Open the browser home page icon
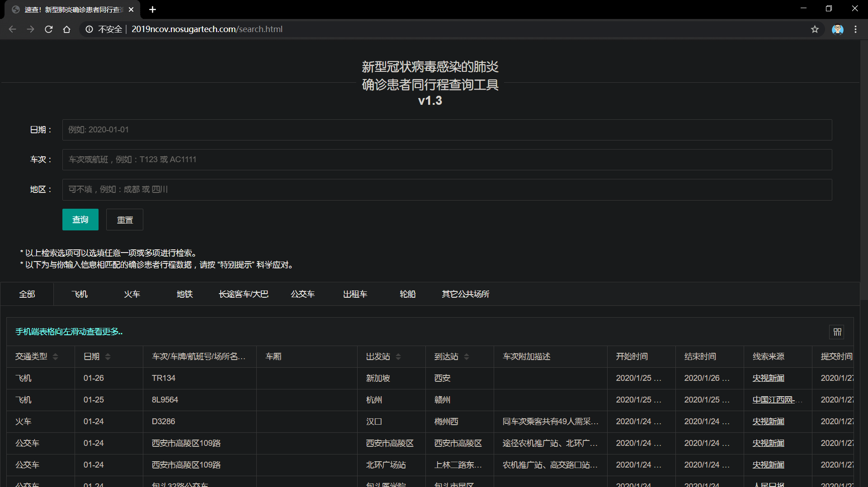Image resolution: width=868 pixels, height=487 pixels. tap(67, 29)
